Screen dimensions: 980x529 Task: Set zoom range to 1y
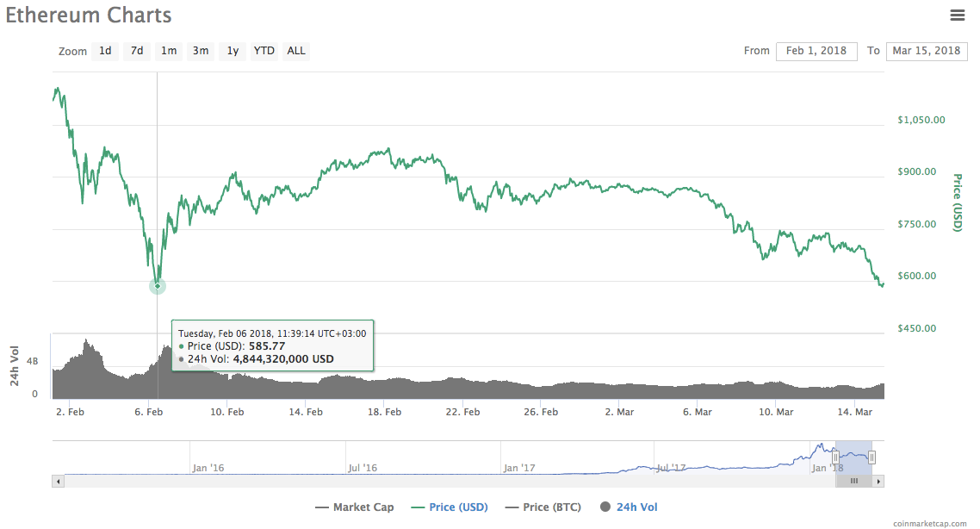click(x=233, y=51)
